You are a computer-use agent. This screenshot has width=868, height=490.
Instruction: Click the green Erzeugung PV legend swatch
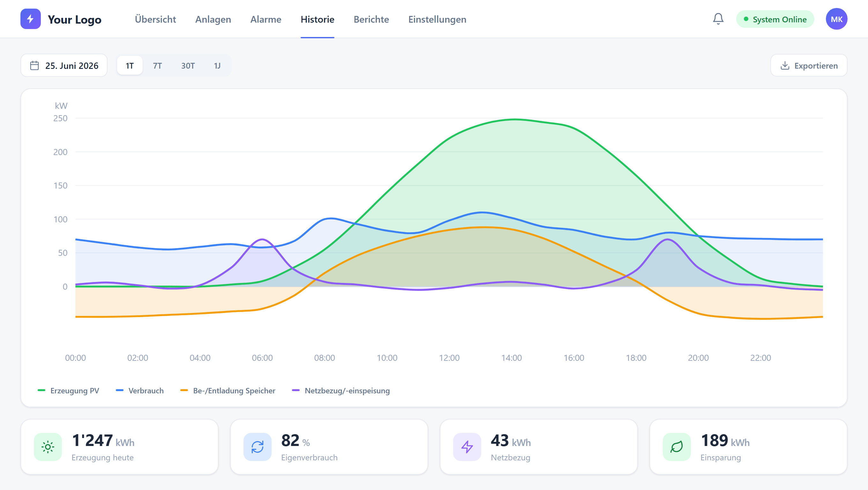[x=41, y=390]
